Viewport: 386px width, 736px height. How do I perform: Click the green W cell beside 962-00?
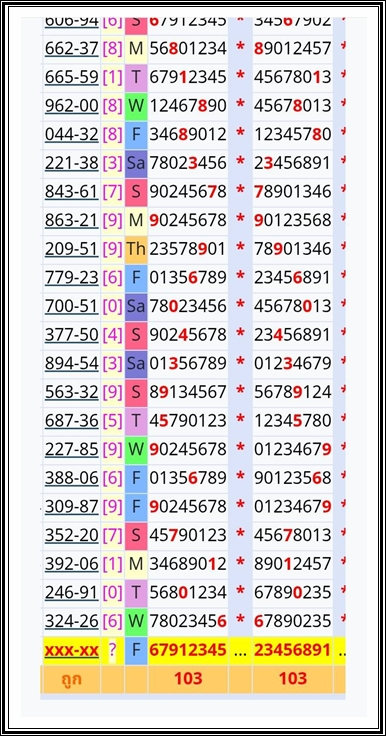136,106
